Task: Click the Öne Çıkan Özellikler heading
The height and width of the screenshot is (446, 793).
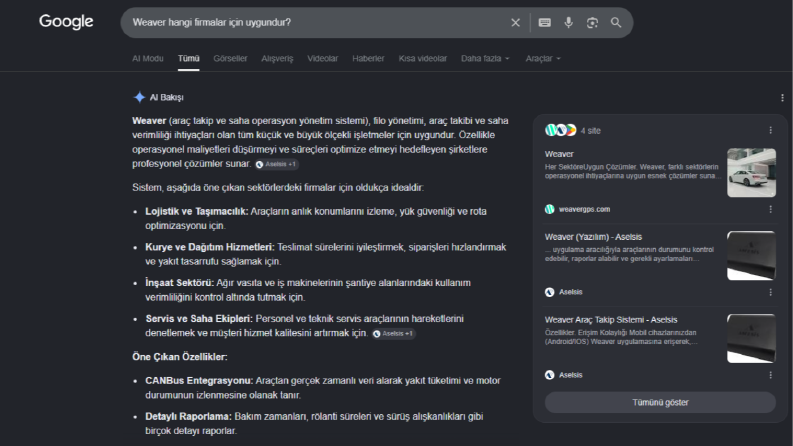Action: (180, 357)
